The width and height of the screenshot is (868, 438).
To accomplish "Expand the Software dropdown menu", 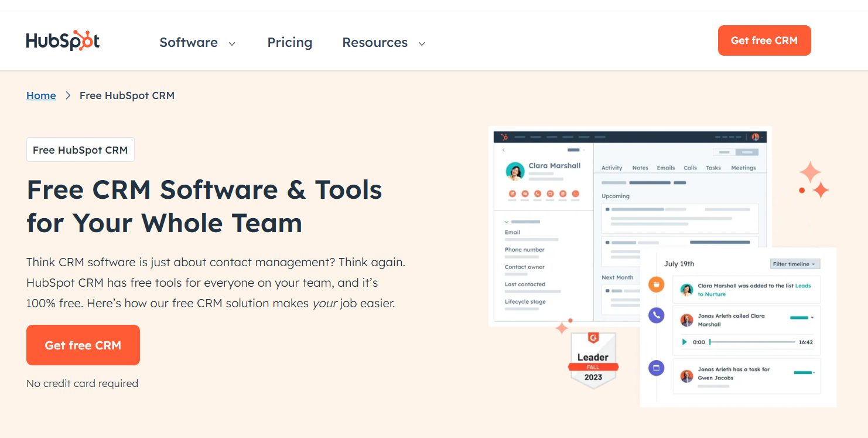I will click(197, 42).
